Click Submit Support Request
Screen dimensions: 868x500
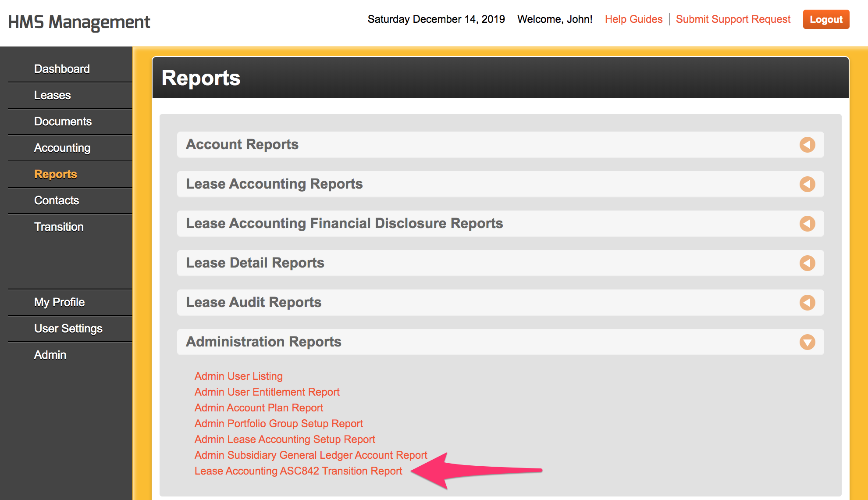pyautogui.click(x=733, y=19)
